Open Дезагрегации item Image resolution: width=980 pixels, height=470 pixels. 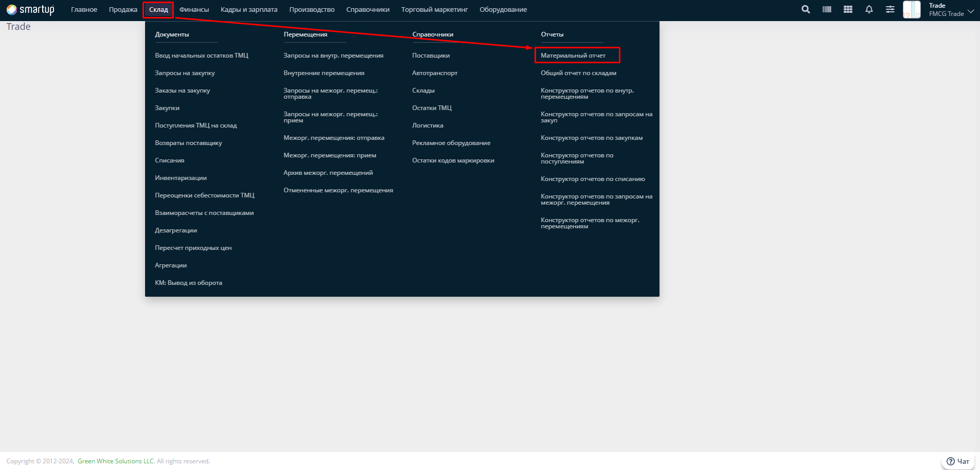[176, 230]
